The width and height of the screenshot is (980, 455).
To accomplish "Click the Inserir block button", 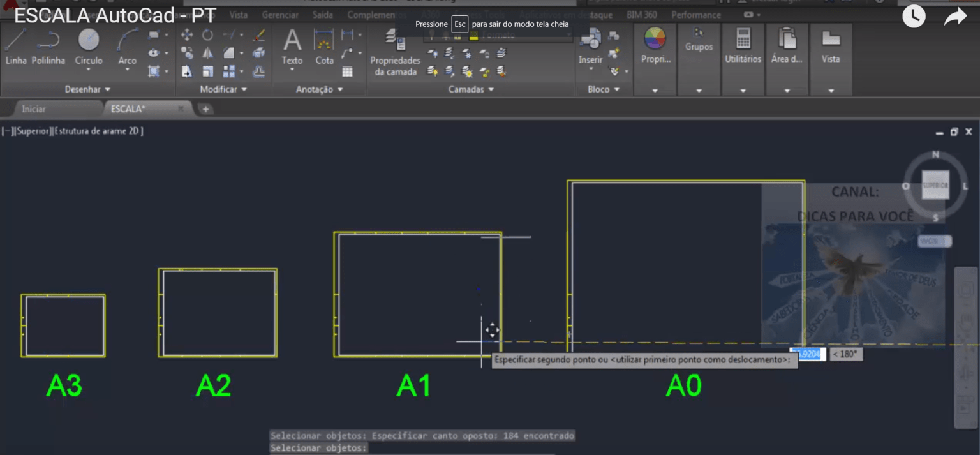I will [x=590, y=47].
